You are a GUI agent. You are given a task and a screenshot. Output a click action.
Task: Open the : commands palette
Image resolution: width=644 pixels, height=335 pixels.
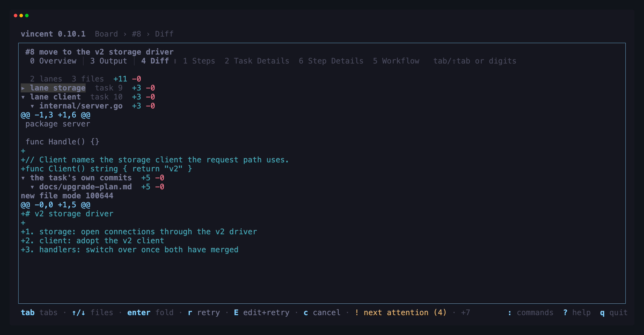530,313
